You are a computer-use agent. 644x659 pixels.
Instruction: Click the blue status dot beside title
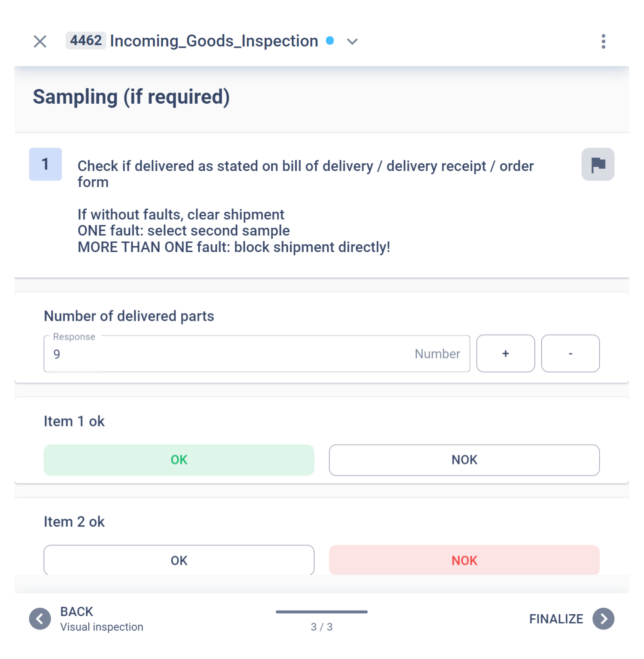[330, 41]
